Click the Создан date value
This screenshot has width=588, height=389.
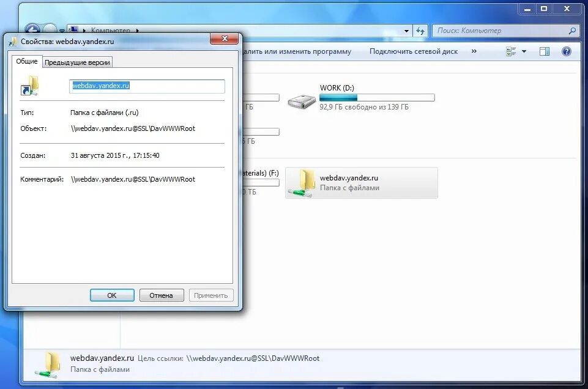tap(115, 155)
